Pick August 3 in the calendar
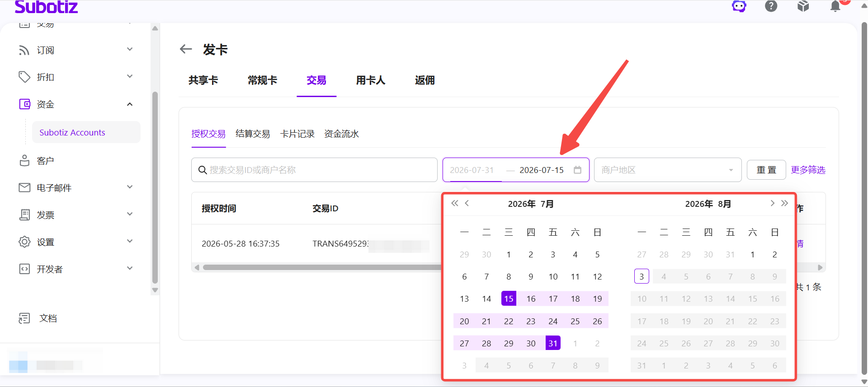868x387 pixels. [x=642, y=276]
